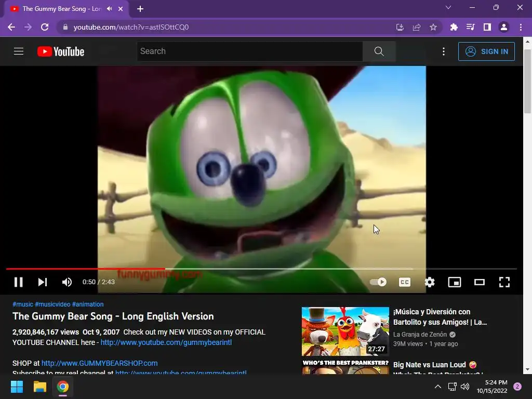Show hidden system tray icons
532x399 pixels.
[438, 387]
